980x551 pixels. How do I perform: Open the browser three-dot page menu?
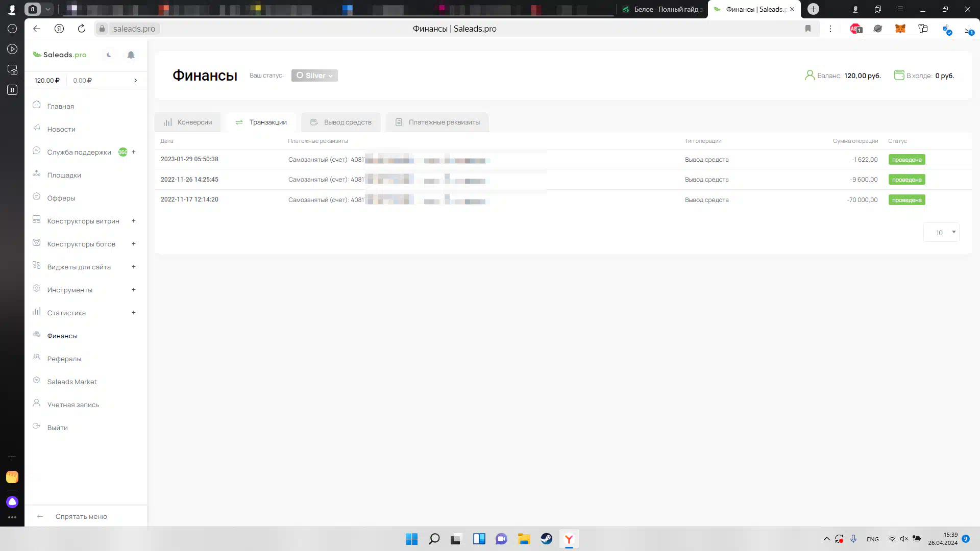830,29
